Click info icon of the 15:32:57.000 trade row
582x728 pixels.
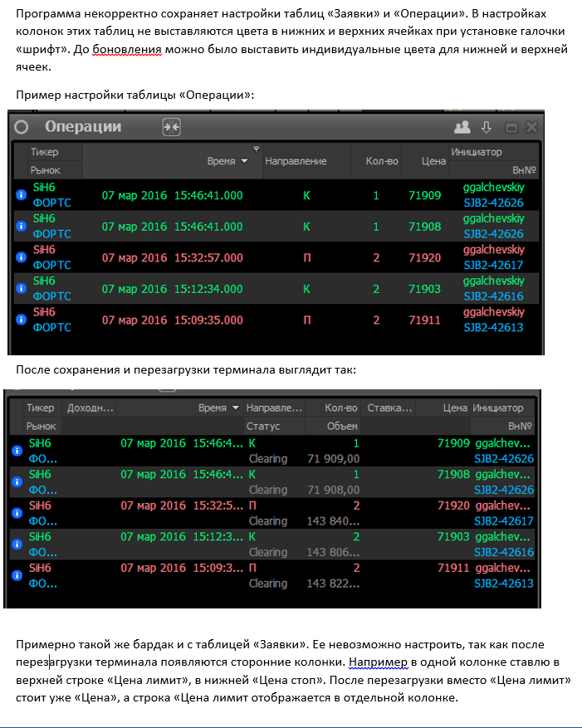(x=22, y=258)
